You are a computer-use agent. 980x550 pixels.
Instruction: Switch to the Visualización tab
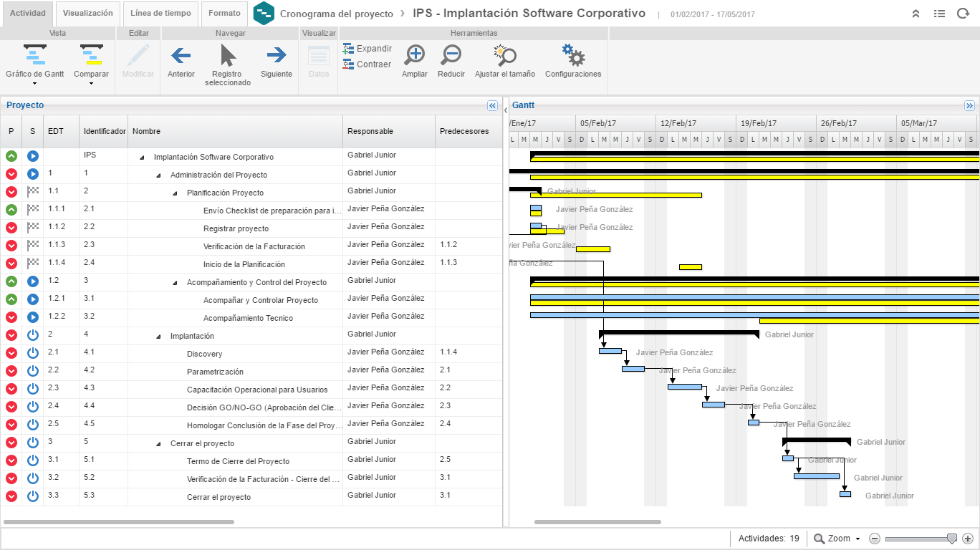pos(87,14)
